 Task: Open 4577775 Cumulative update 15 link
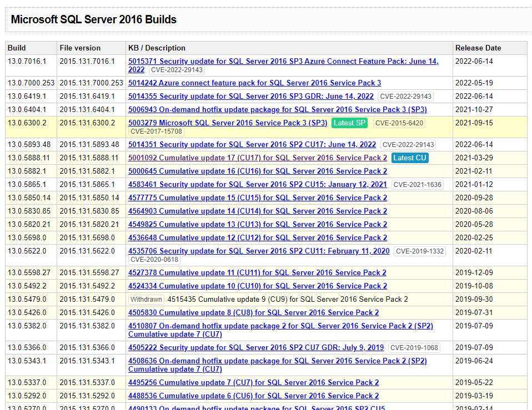pyautogui.click(x=258, y=198)
